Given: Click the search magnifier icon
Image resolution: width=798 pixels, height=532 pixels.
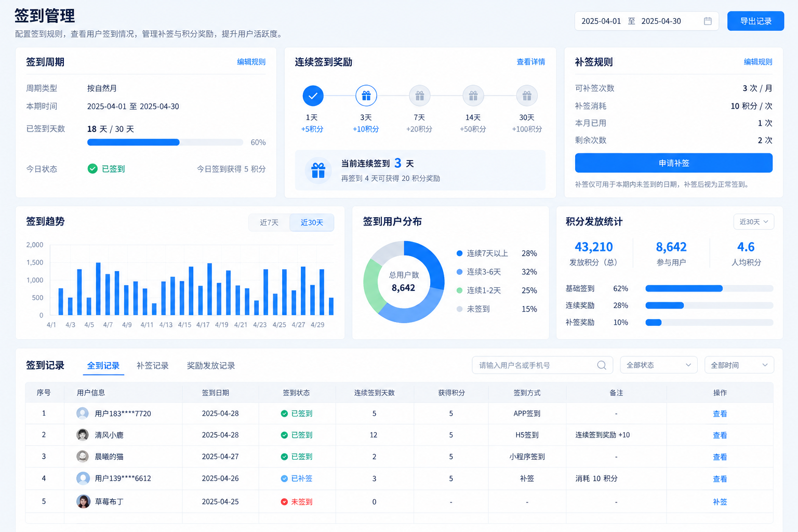Looking at the screenshot, I should 602,365.
